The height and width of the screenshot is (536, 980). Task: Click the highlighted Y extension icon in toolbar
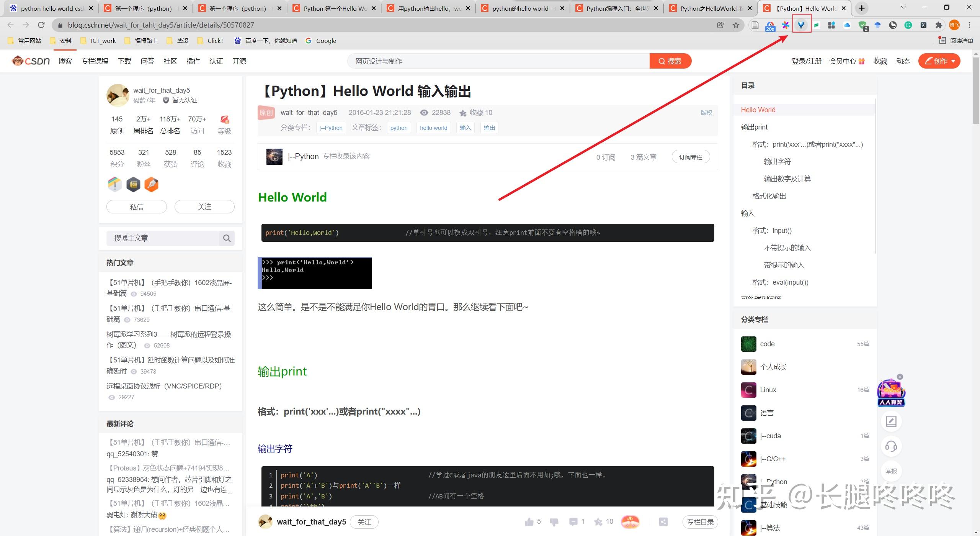pyautogui.click(x=801, y=25)
